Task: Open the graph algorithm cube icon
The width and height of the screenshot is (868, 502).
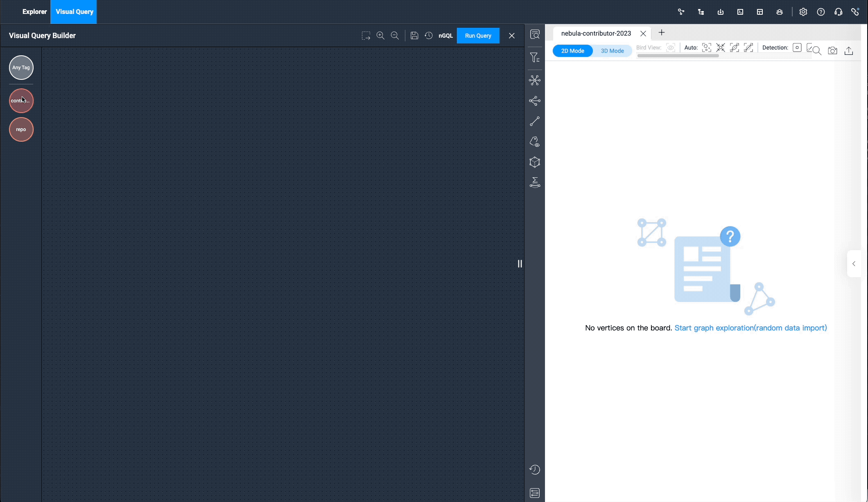Action: click(535, 162)
